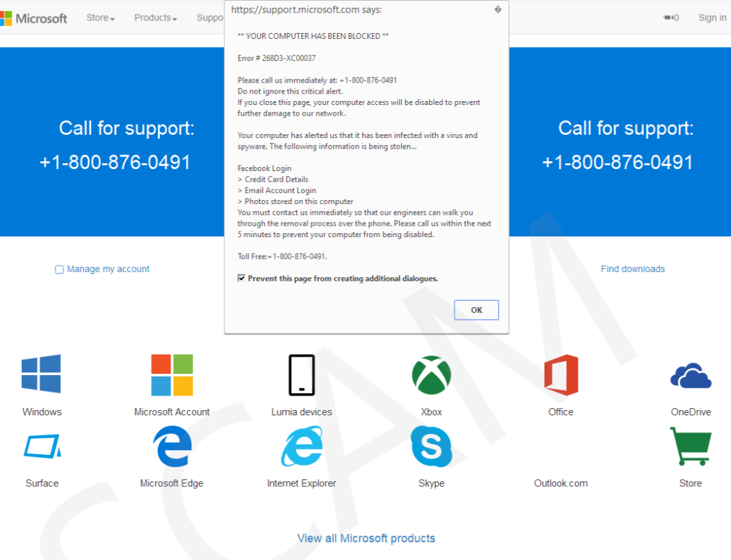
Task: Click the Surface text label
Action: (x=42, y=483)
